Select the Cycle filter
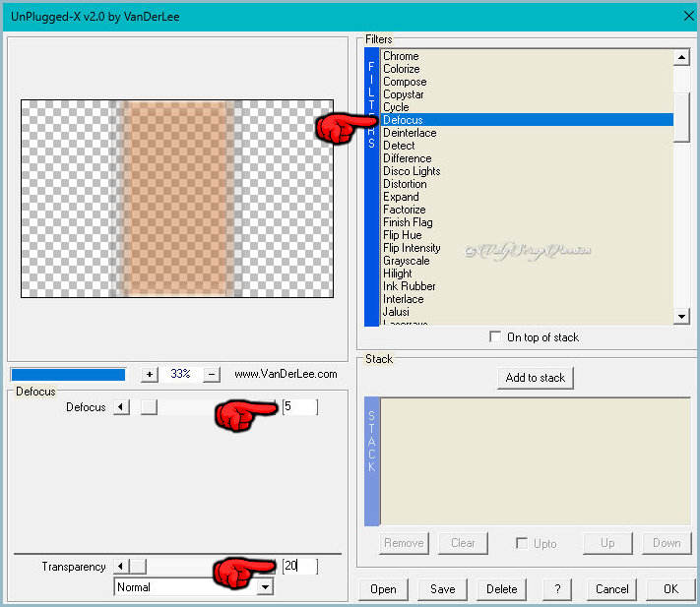Viewport: 700px width, 607px height. (x=528, y=107)
